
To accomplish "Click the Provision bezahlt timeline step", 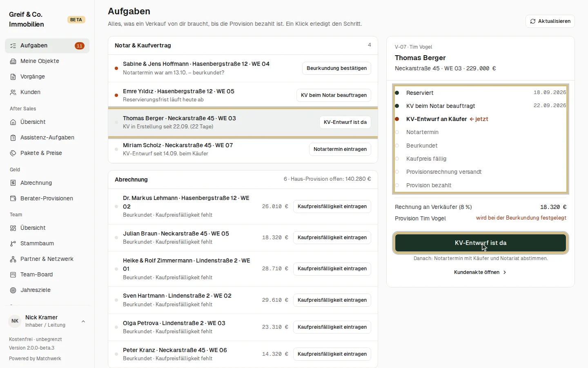I will point(429,186).
